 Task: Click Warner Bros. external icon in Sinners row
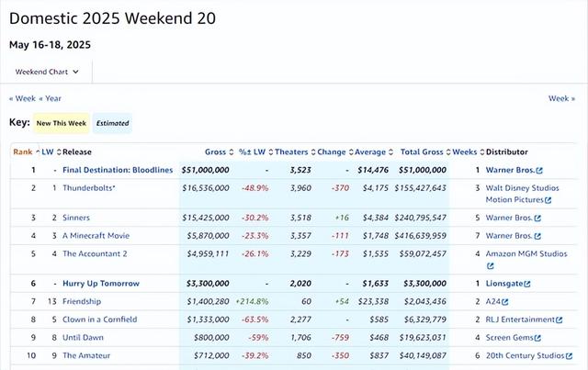tap(538, 217)
